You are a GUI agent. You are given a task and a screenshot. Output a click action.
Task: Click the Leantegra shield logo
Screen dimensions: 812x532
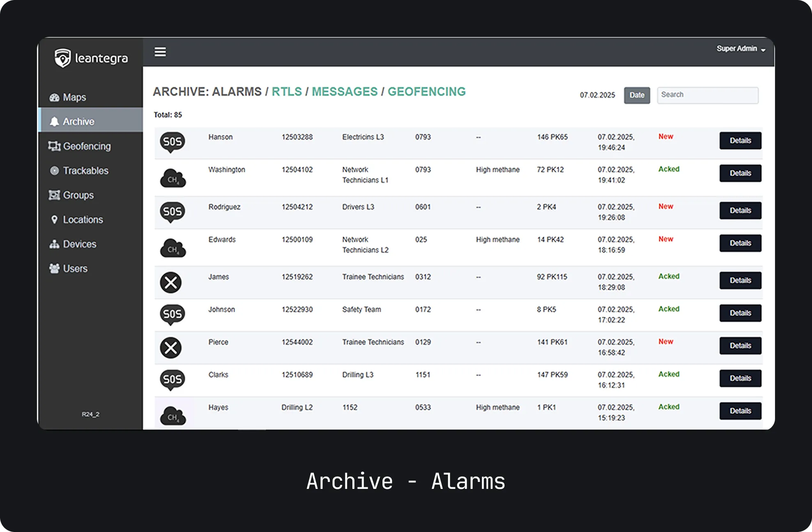click(x=63, y=58)
